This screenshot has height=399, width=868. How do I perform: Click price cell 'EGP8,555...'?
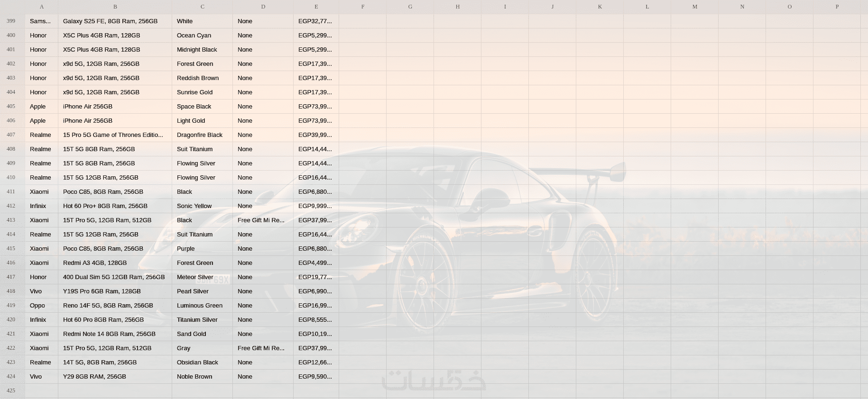coord(316,320)
